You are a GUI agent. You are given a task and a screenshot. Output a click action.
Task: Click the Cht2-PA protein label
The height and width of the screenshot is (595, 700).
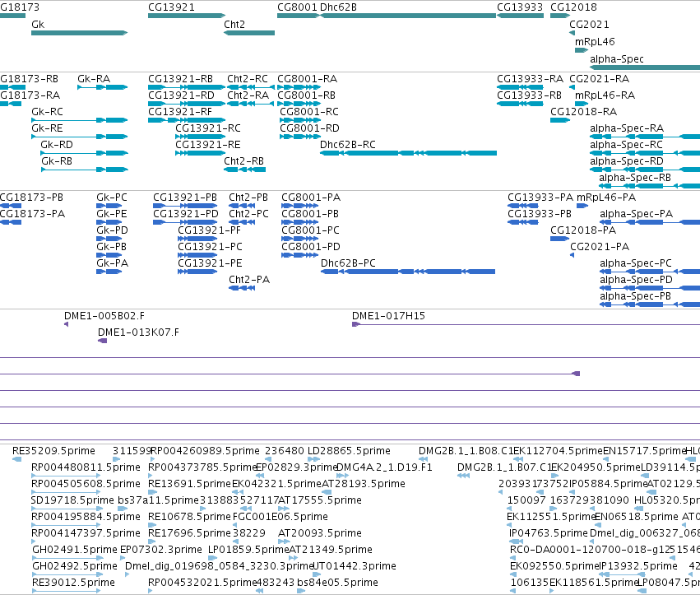click(x=249, y=280)
